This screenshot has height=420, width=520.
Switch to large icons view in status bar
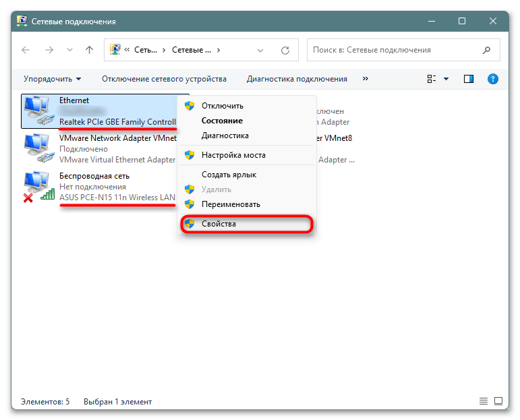coord(498,401)
